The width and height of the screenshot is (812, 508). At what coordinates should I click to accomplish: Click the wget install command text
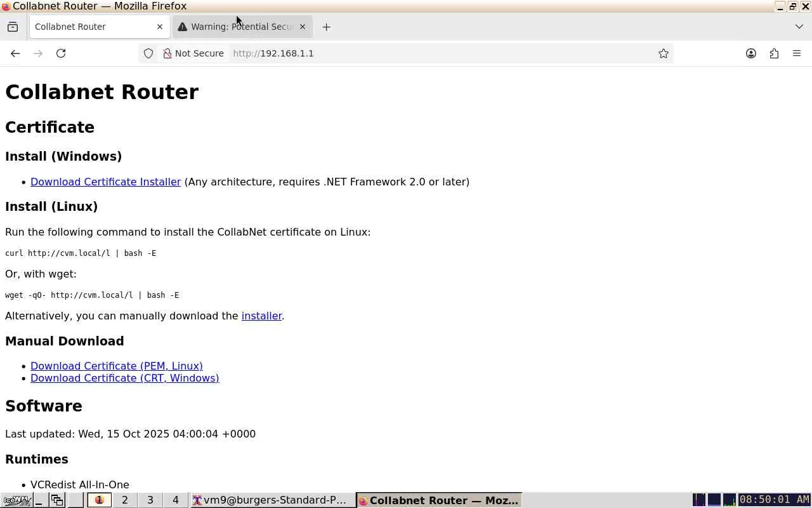pos(92,295)
